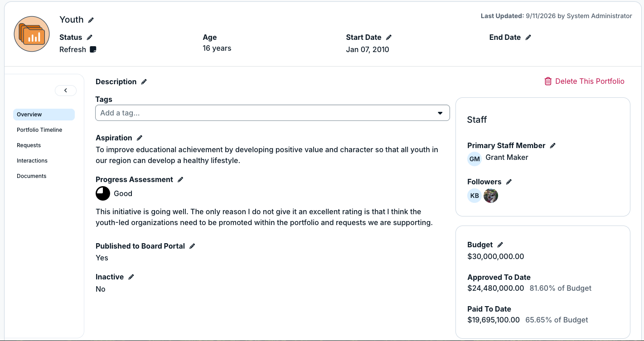Edit the Youth portfolio name pencil
The width and height of the screenshot is (644, 341).
(x=91, y=20)
